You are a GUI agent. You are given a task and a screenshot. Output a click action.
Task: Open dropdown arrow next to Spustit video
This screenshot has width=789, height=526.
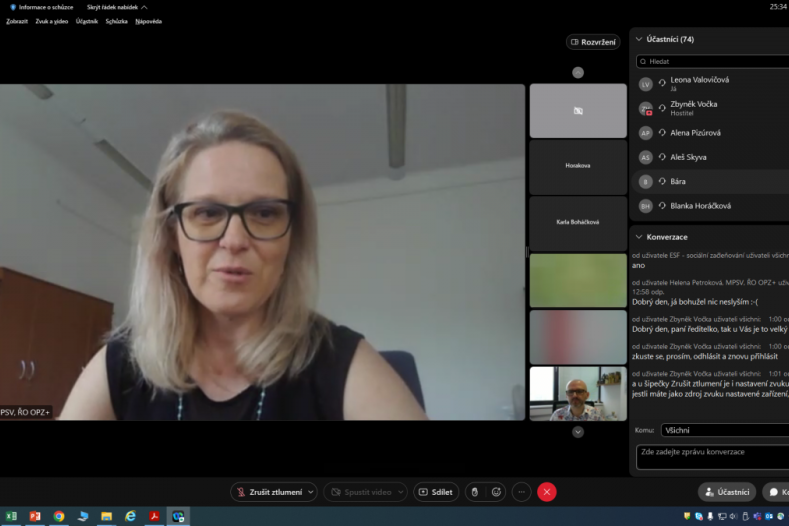click(x=401, y=492)
